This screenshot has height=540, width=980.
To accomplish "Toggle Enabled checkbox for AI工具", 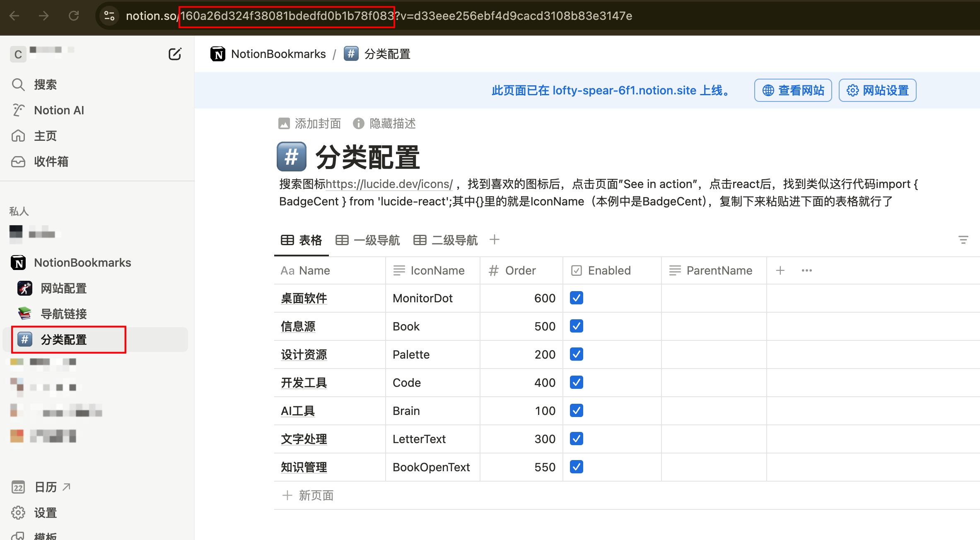I will coord(577,410).
